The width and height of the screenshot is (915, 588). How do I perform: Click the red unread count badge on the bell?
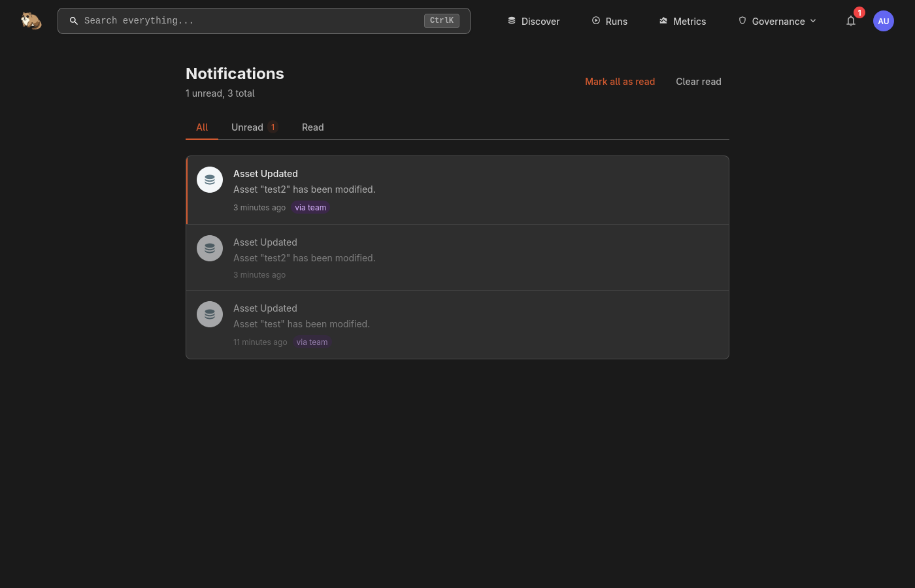[859, 12]
